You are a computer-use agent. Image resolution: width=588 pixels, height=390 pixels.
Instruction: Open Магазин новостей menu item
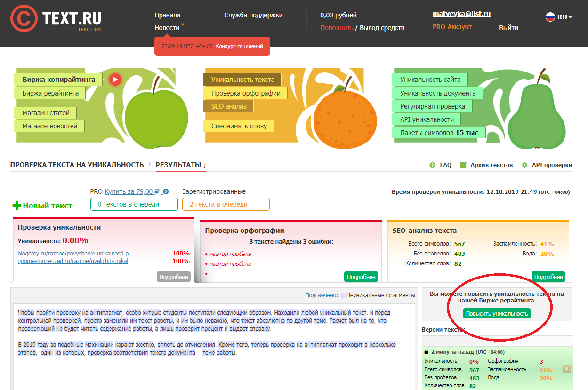tap(50, 126)
